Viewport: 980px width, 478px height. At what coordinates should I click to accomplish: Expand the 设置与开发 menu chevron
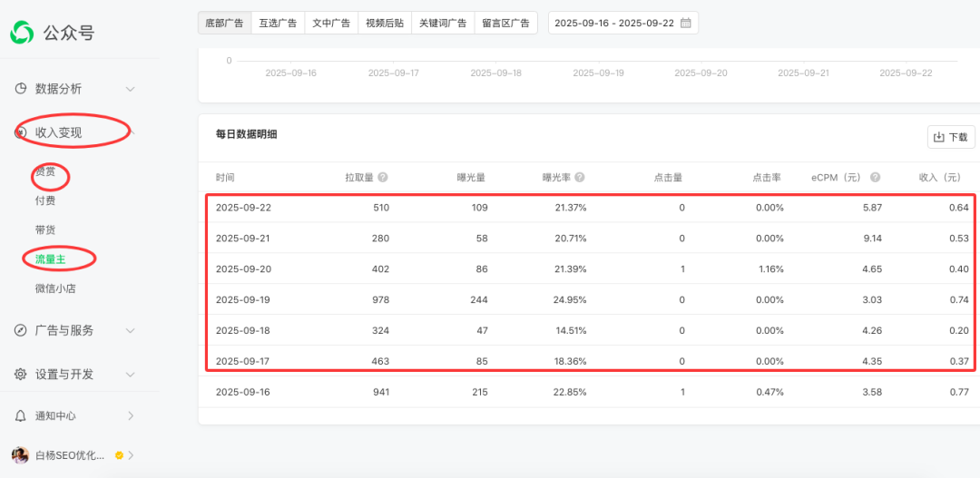point(130,374)
